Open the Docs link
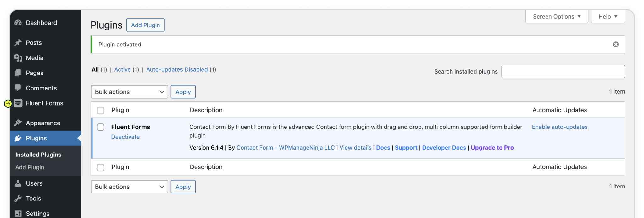The width and height of the screenshot is (644, 218). (383, 148)
